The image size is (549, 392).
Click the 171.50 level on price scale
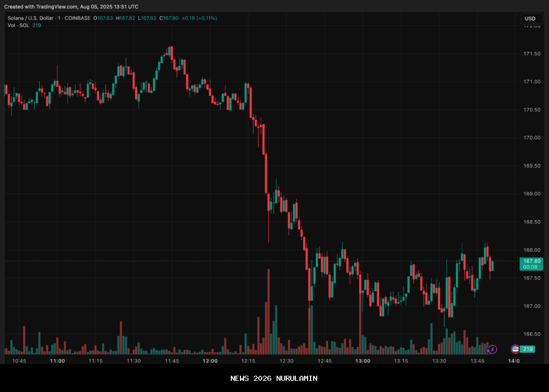click(x=532, y=54)
